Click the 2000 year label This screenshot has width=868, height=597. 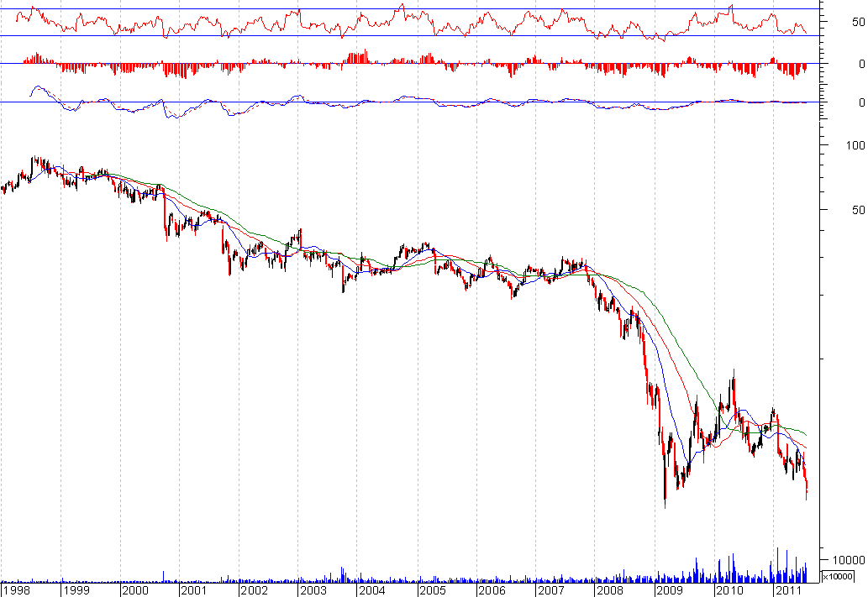[x=135, y=590]
